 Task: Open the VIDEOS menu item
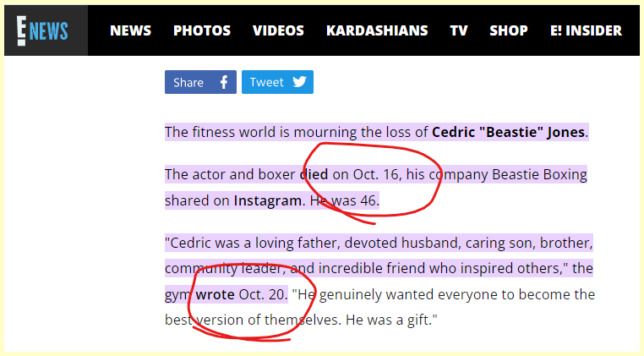pyautogui.click(x=278, y=30)
